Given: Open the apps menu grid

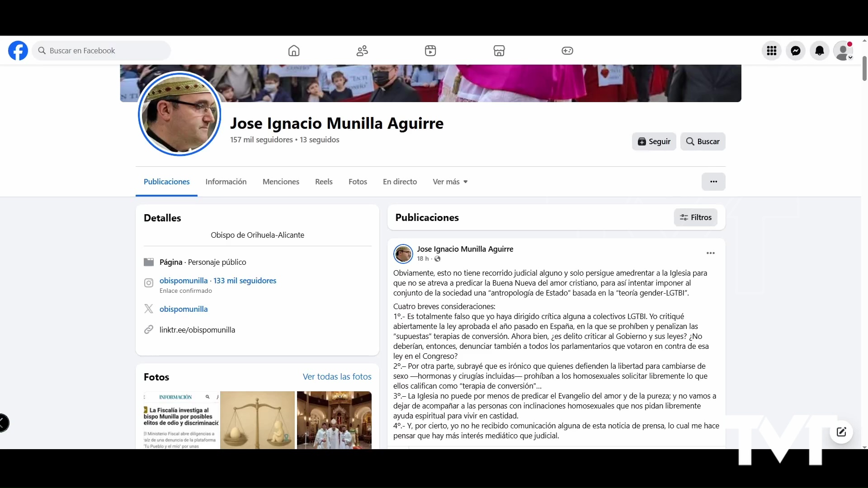Looking at the screenshot, I should [x=772, y=51].
